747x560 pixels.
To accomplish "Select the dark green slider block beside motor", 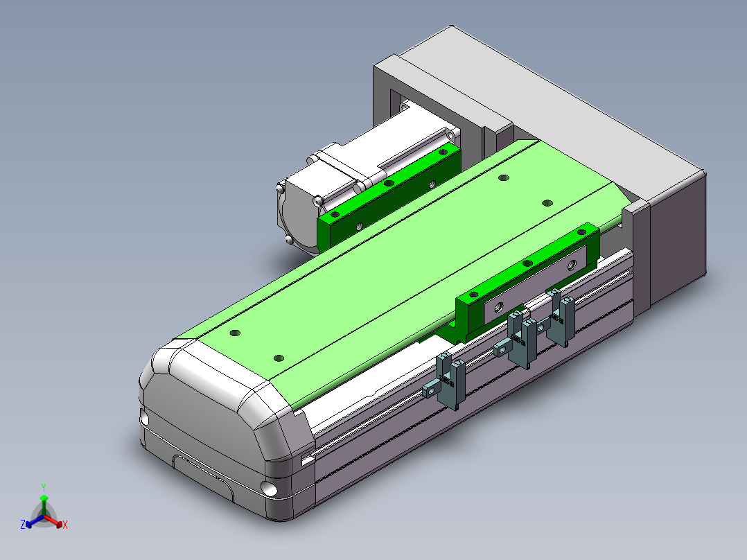I will [388, 198].
